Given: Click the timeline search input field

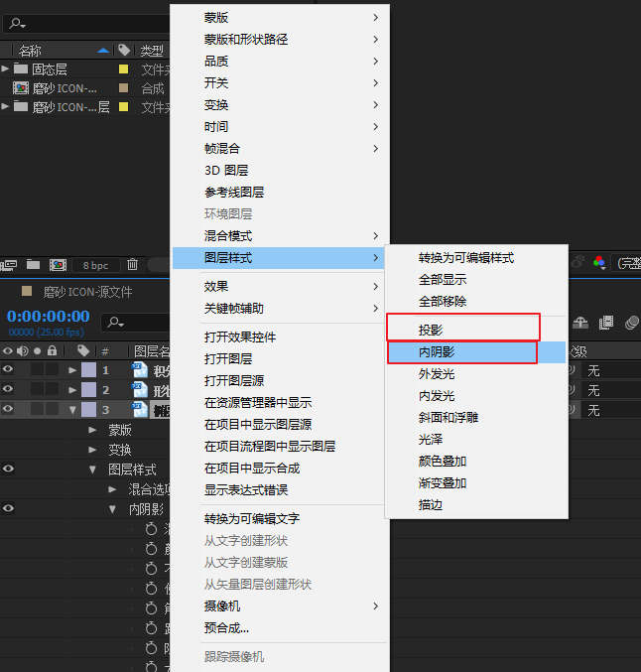Looking at the screenshot, I should tap(136, 323).
